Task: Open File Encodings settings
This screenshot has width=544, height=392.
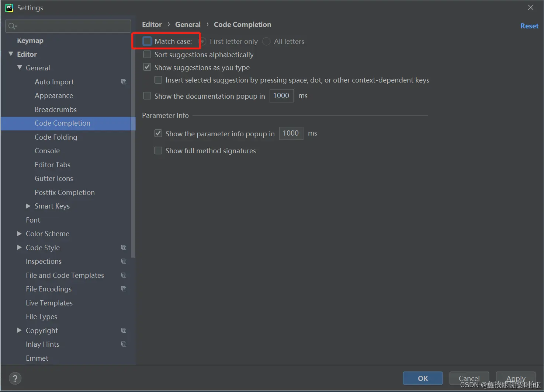Action: pos(49,289)
